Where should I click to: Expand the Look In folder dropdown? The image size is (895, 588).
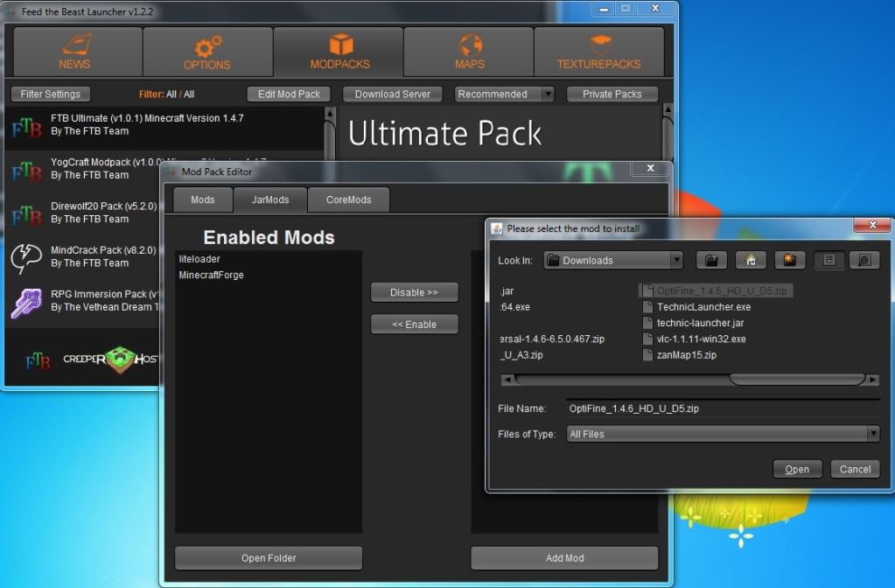click(x=676, y=261)
